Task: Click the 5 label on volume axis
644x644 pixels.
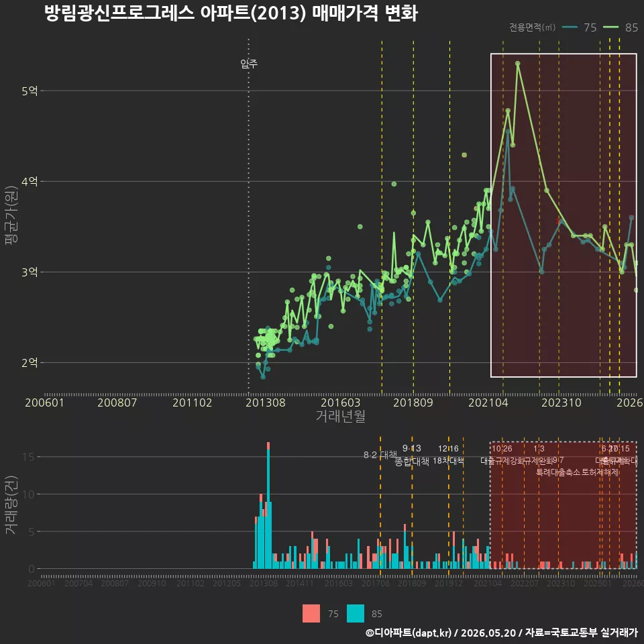Action: [x=32, y=531]
